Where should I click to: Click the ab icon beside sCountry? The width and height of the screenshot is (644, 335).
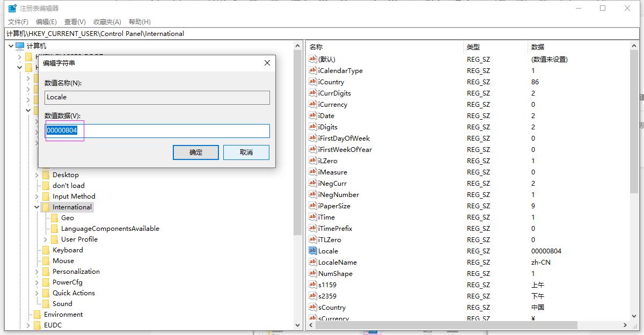[x=312, y=307]
